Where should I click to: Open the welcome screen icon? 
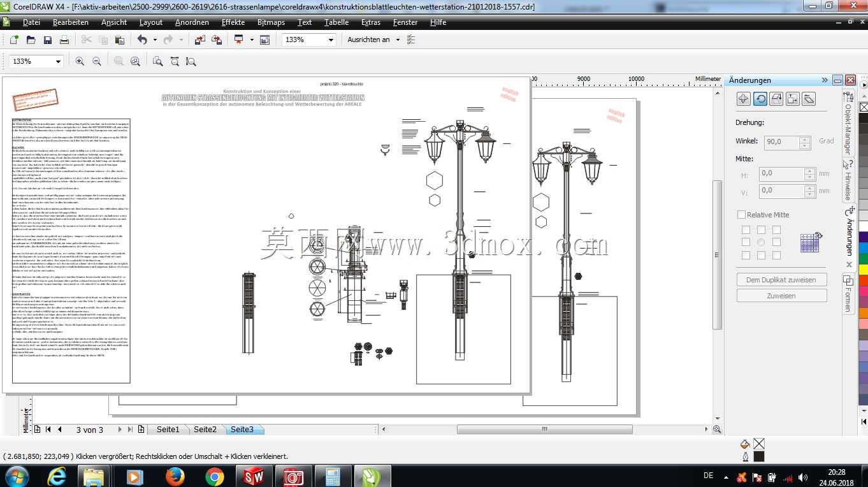(264, 40)
